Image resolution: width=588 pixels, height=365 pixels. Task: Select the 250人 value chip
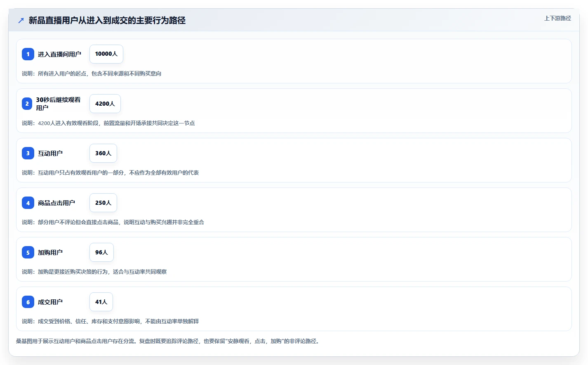tap(103, 203)
